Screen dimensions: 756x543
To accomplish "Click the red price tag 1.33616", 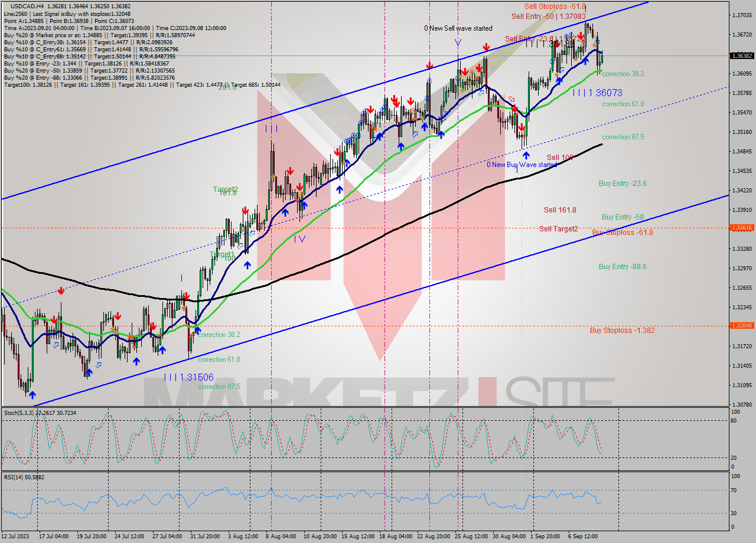I will click(742, 227).
